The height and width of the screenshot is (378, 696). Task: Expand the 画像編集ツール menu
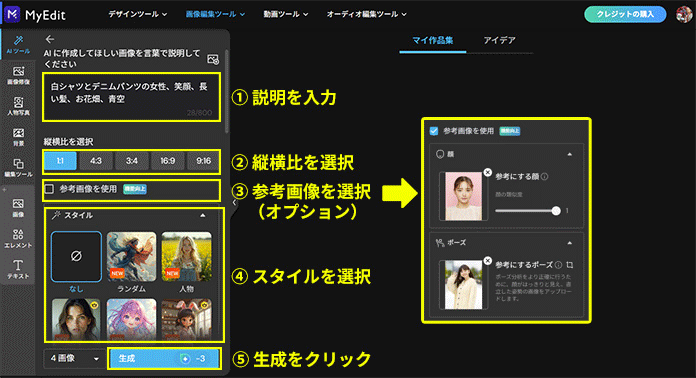tap(215, 14)
